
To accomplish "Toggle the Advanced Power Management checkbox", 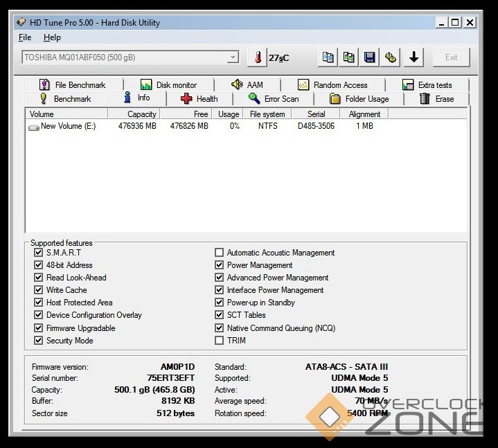I will [219, 277].
